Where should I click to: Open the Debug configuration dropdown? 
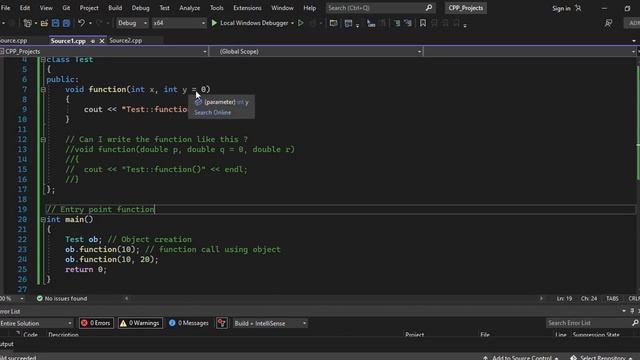(x=132, y=23)
